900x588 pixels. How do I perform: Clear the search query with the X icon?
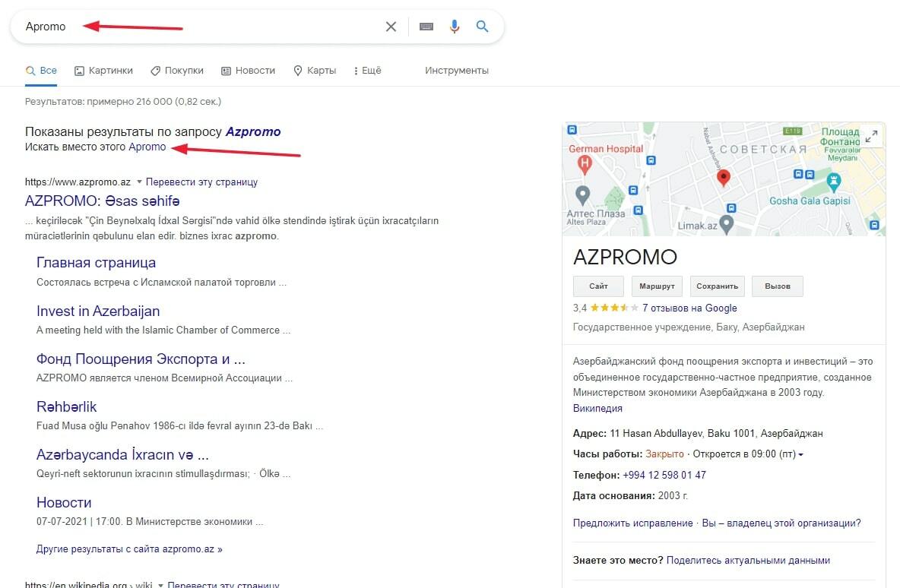click(x=391, y=27)
